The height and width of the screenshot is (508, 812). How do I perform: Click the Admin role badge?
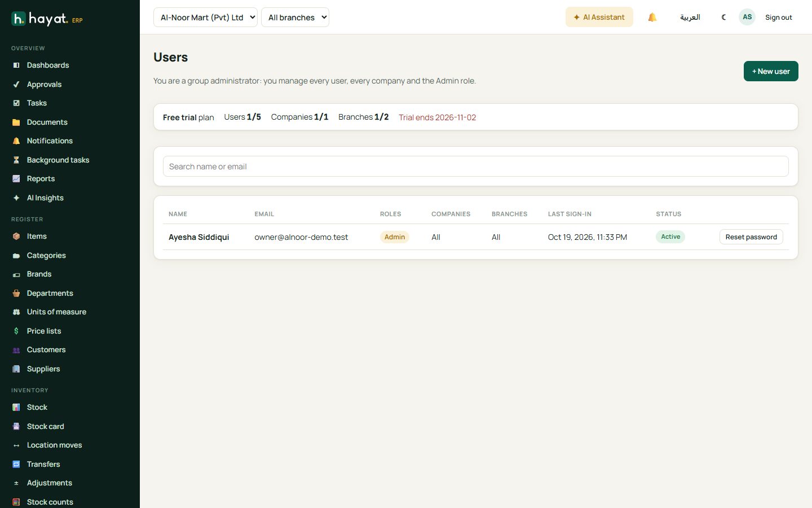coord(395,237)
